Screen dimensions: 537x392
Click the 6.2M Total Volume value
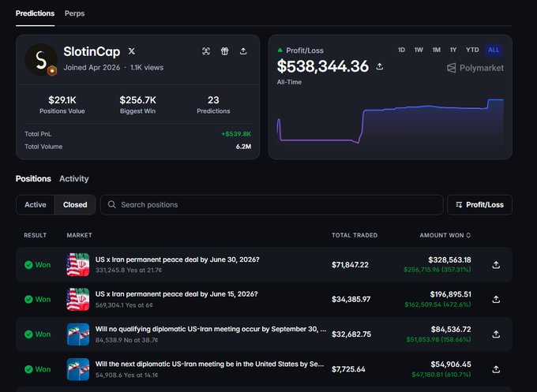pyautogui.click(x=243, y=147)
